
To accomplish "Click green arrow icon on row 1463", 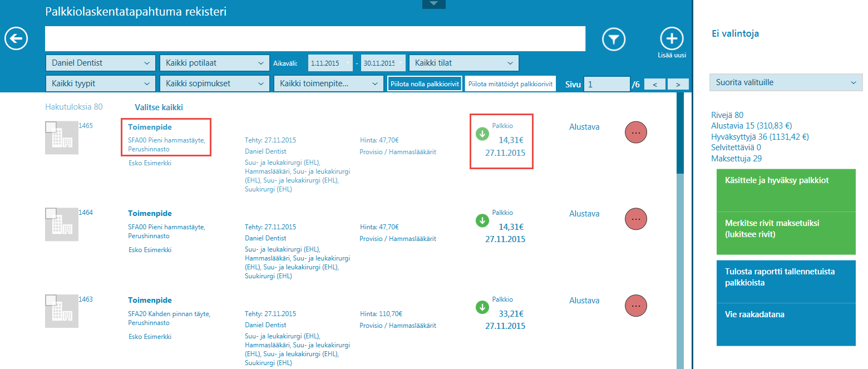I will (x=482, y=307).
